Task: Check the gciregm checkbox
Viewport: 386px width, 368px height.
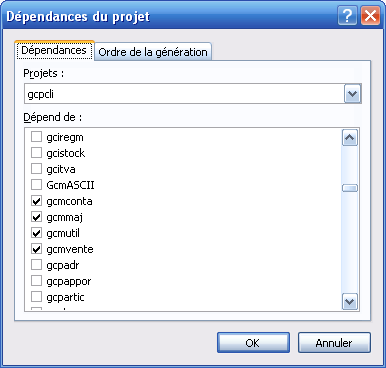Action: 36,137
